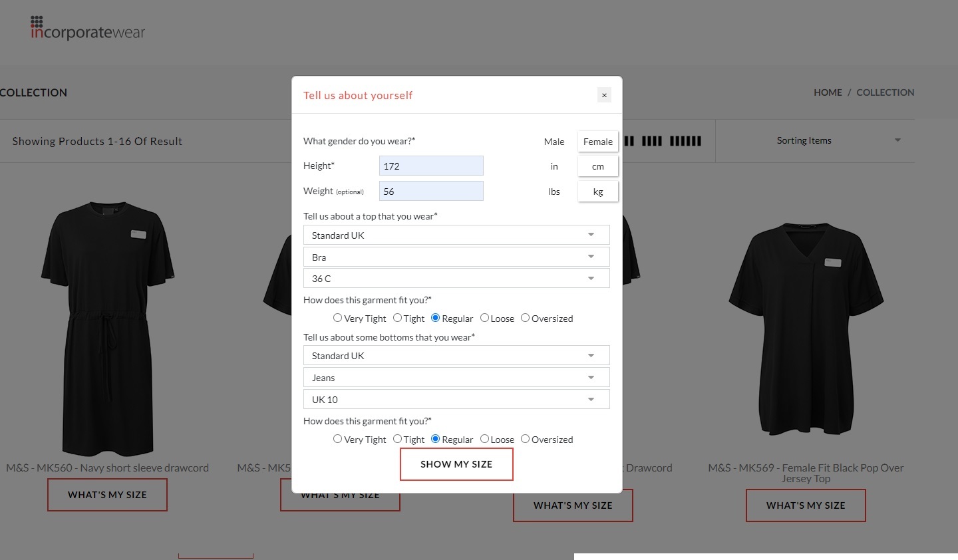This screenshot has width=958, height=560.
Task: Open the Bra garment type dropdown
Action: tap(456, 257)
